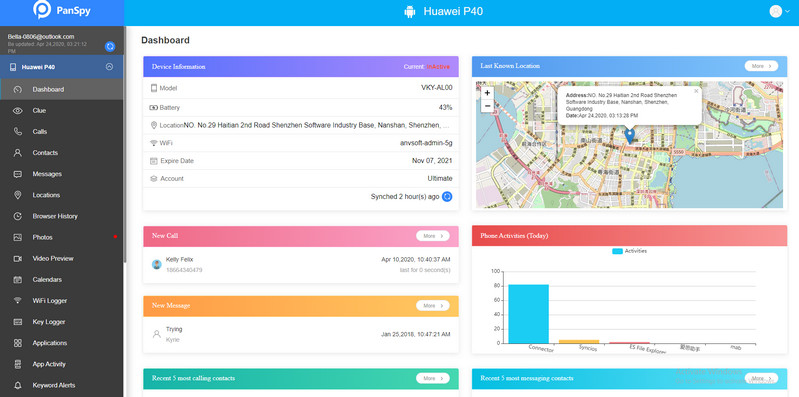799x397 pixels.
Task: Open the user profile dropdown
Action: 780,11
